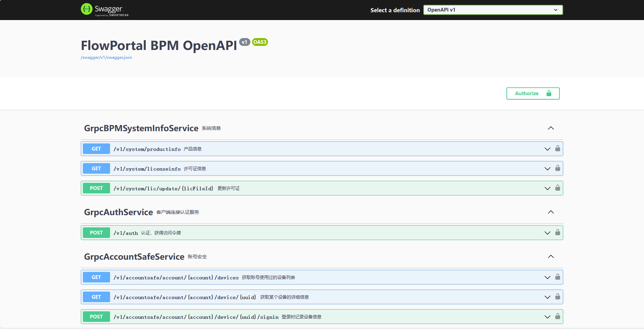
Task: Click the /v1/system/lic/update/{licFileId} path
Action: click(163, 188)
